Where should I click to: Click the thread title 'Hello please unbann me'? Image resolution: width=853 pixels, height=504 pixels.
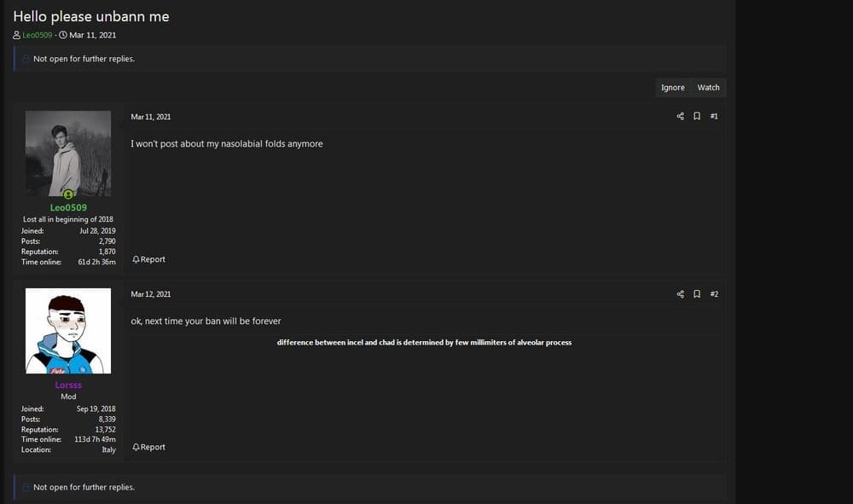tap(91, 16)
